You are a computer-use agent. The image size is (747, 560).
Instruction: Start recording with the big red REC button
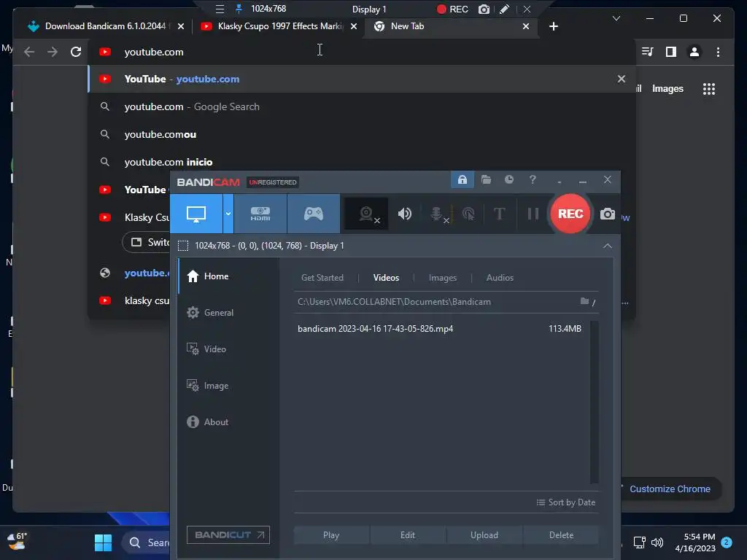(x=570, y=214)
